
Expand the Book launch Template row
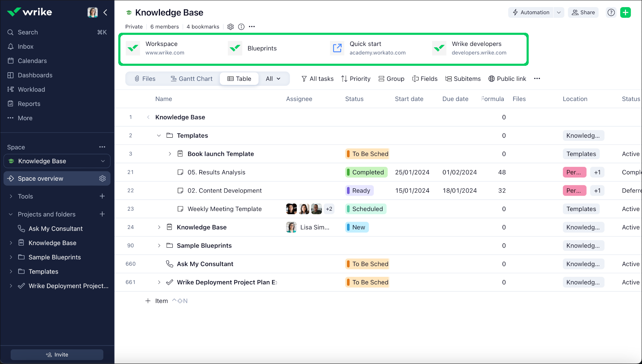click(x=170, y=154)
